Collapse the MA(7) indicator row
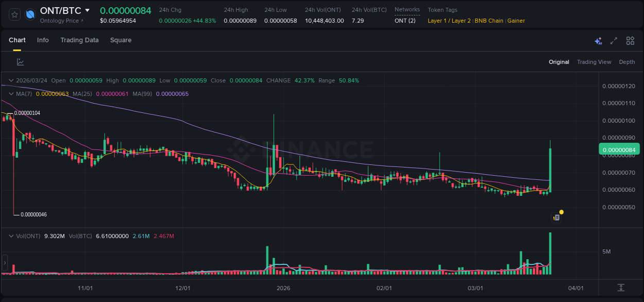 10,94
